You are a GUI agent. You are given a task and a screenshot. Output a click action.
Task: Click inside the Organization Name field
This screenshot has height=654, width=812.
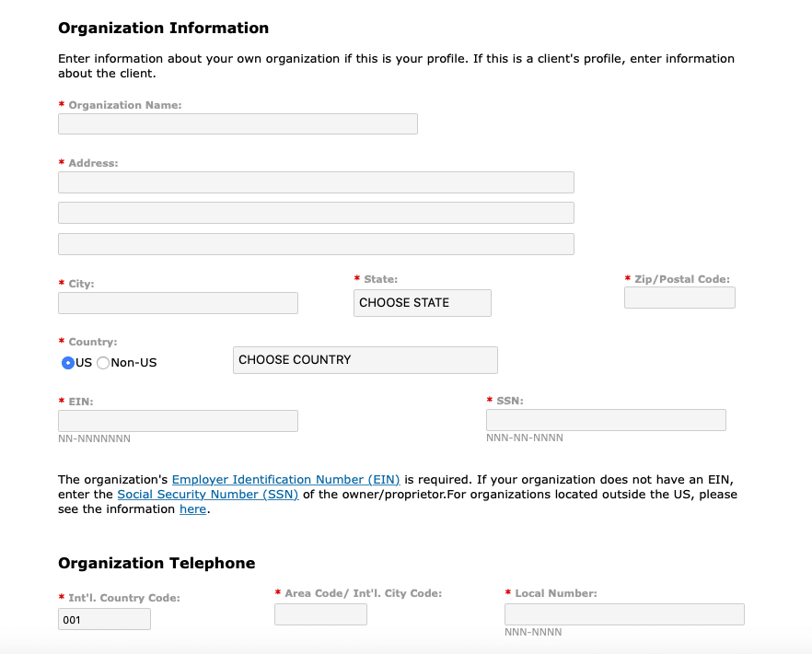coord(238,123)
